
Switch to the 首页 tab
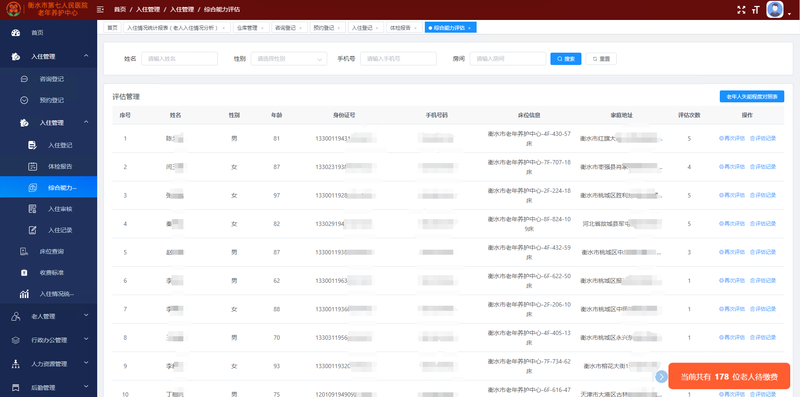coord(112,28)
